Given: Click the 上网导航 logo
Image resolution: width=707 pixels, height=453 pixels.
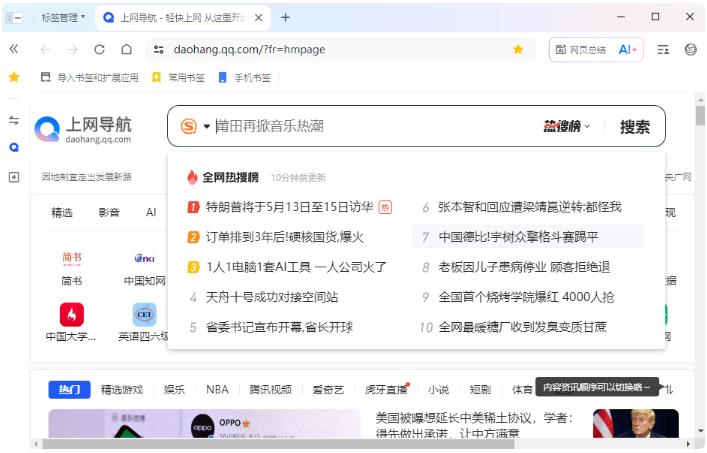Looking at the screenshot, I should [83, 129].
